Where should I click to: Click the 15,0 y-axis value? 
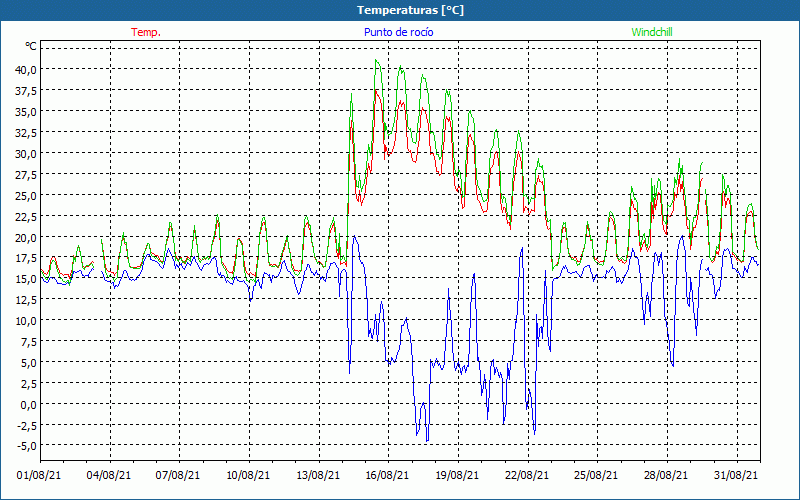(x=26, y=279)
